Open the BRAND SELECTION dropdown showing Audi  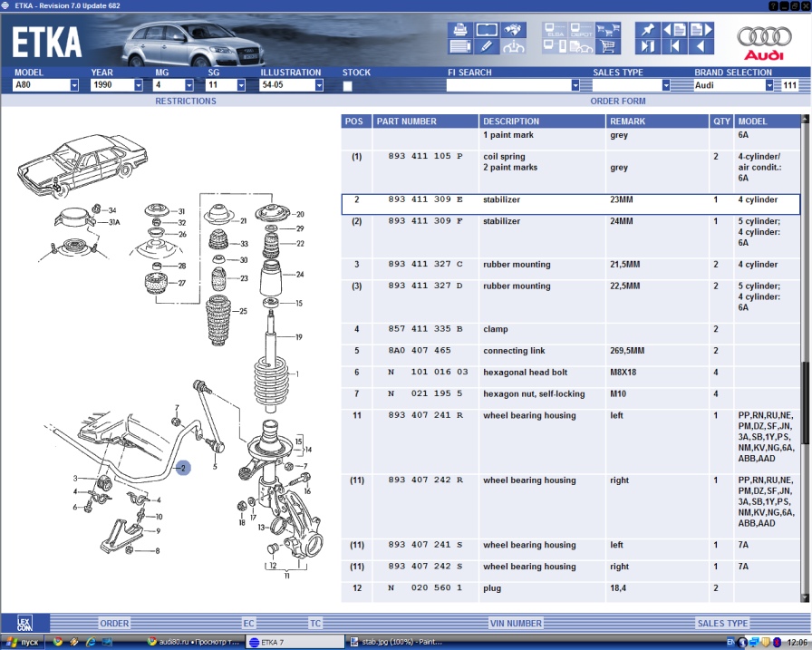[771, 85]
